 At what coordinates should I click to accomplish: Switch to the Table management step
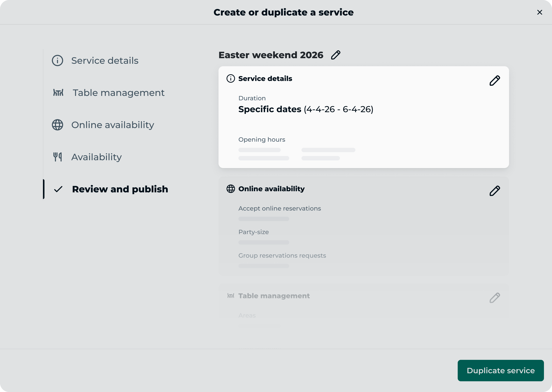pos(118,93)
